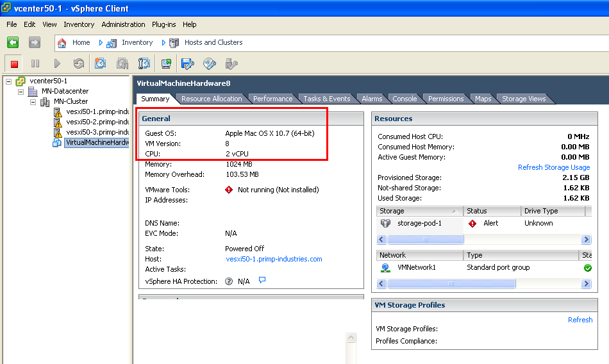Launch virtual machine console icon
The height and width of the screenshot is (364, 609).
[166, 63]
